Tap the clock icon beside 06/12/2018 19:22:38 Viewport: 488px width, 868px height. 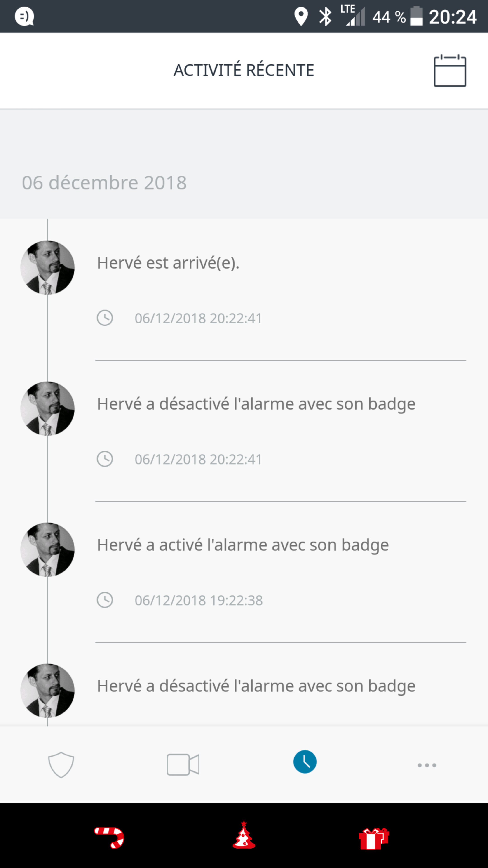(x=105, y=600)
